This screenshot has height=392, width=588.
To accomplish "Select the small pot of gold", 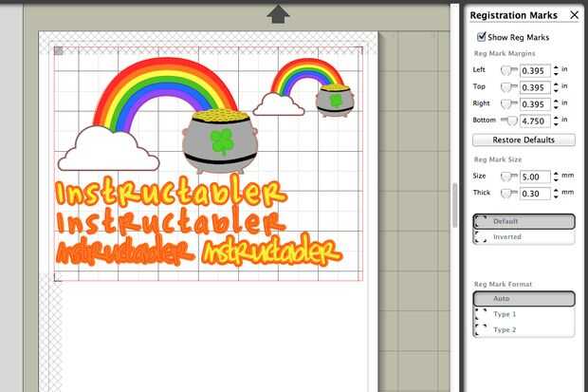I will point(335,101).
